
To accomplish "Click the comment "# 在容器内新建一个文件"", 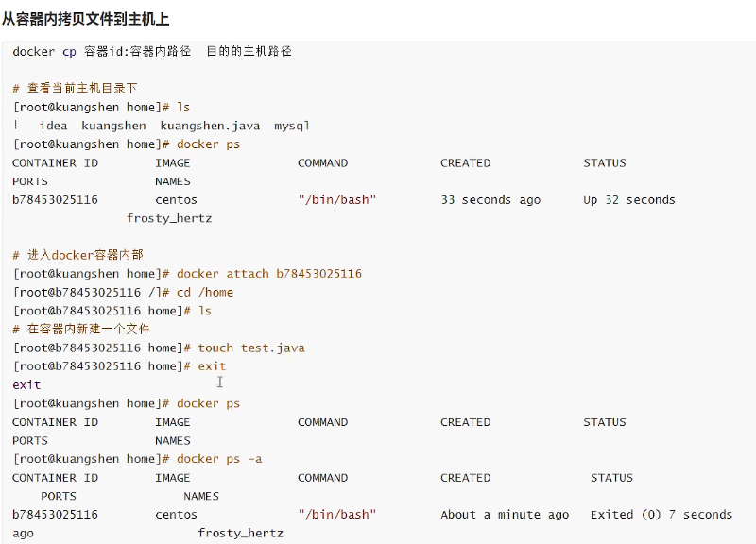I will point(81,329).
